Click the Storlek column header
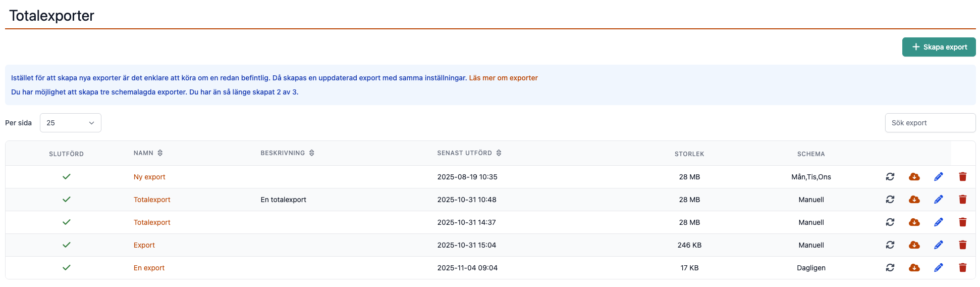This screenshot has height=287, width=980. pos(689,154)
